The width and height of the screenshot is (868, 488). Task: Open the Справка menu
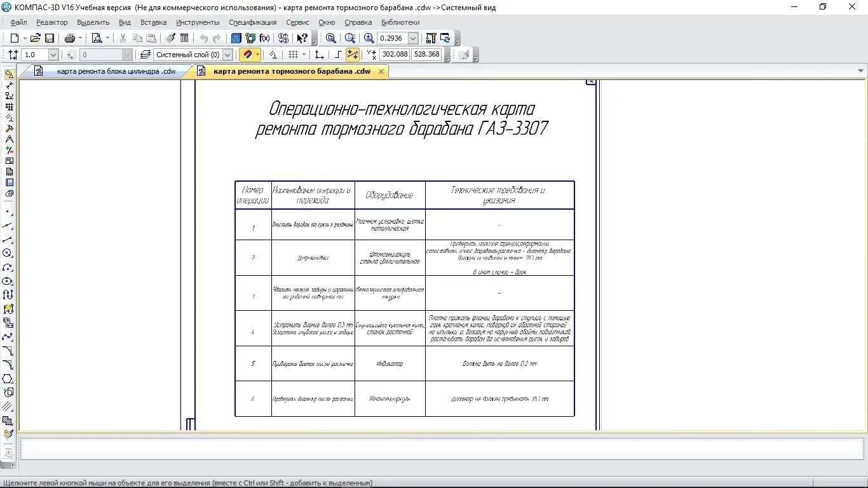(x=358, y=22)
